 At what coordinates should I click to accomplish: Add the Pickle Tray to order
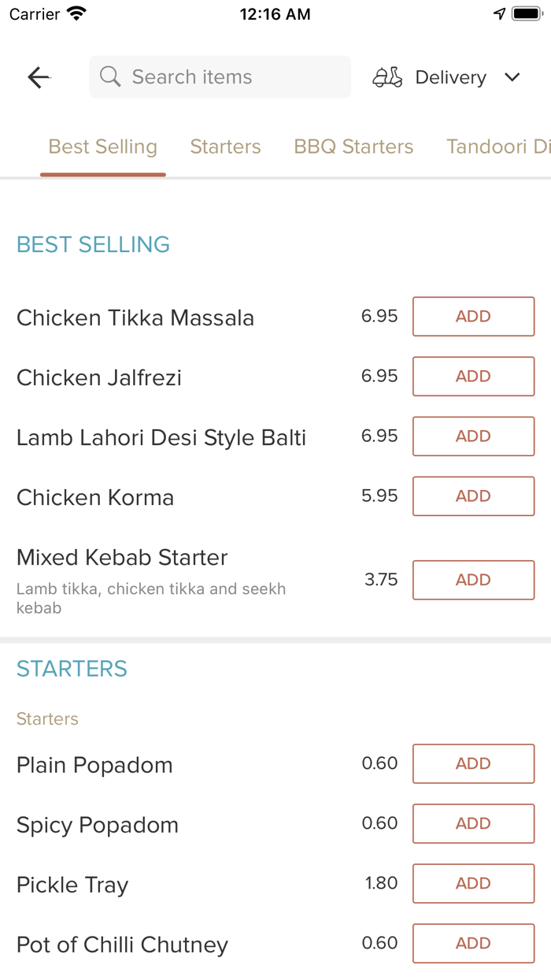[x=473, y=883]
